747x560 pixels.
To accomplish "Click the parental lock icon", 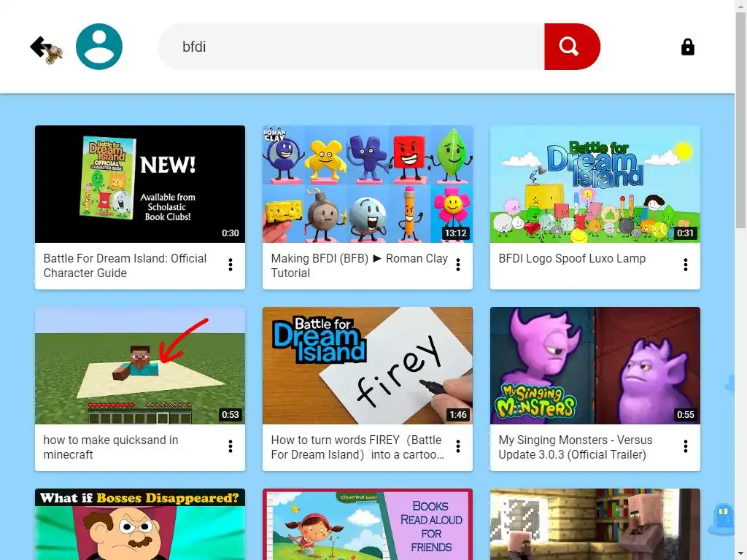I will click(687, 47).
